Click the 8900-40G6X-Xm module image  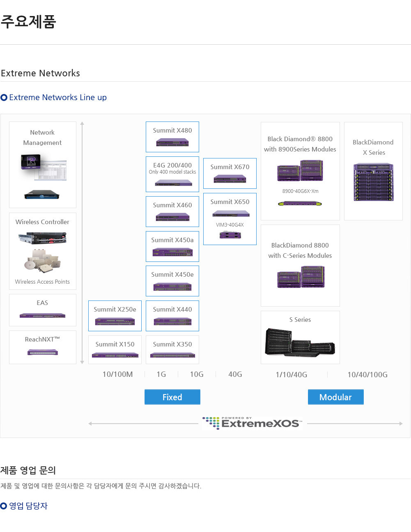click(x=300, y=203)
